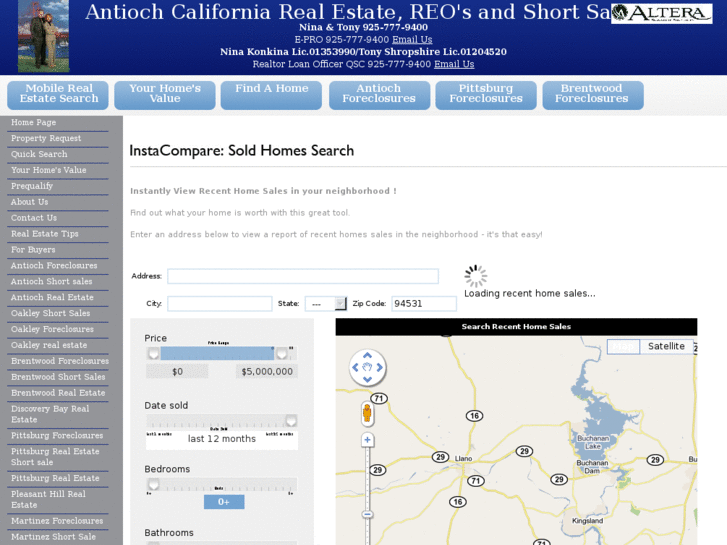Click the Zip Code field showing 94531
727x545 pixels.
(x=424, y=304)
